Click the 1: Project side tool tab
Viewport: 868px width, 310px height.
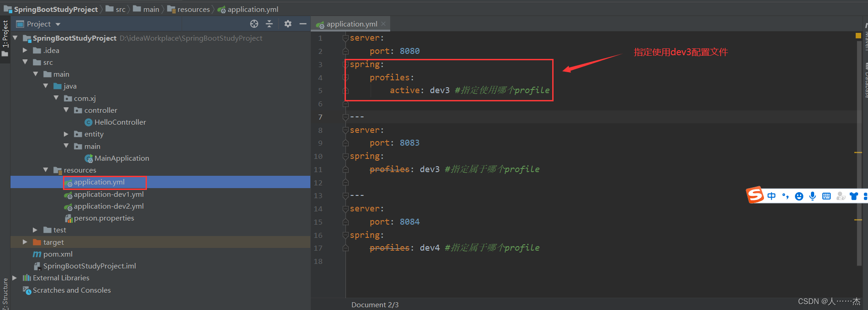tap(5, 38)
